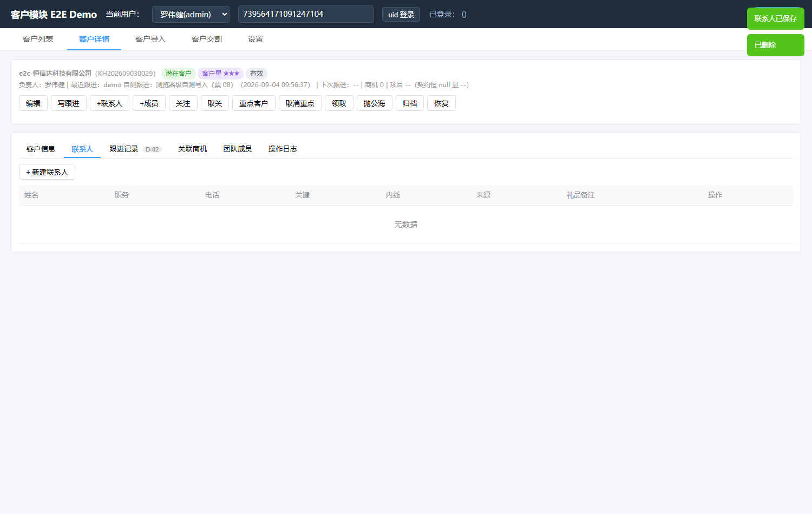The image size is (812, 514).
Task: Open the 客户导入 tab
Action: pos(150,39)
